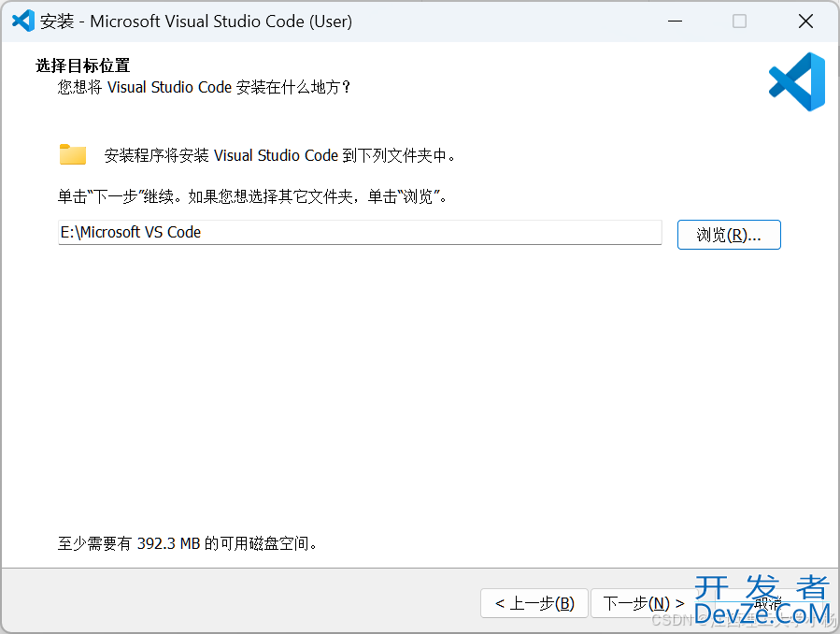
Task: Click the text 您想将 Visual Studio Code 安装在什么地方？
Action: pos(204,87)
